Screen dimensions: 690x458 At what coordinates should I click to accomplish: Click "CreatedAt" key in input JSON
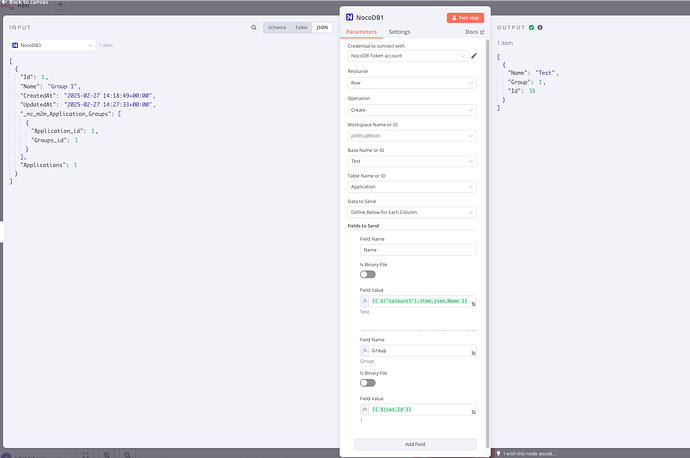tap(39, 95)
